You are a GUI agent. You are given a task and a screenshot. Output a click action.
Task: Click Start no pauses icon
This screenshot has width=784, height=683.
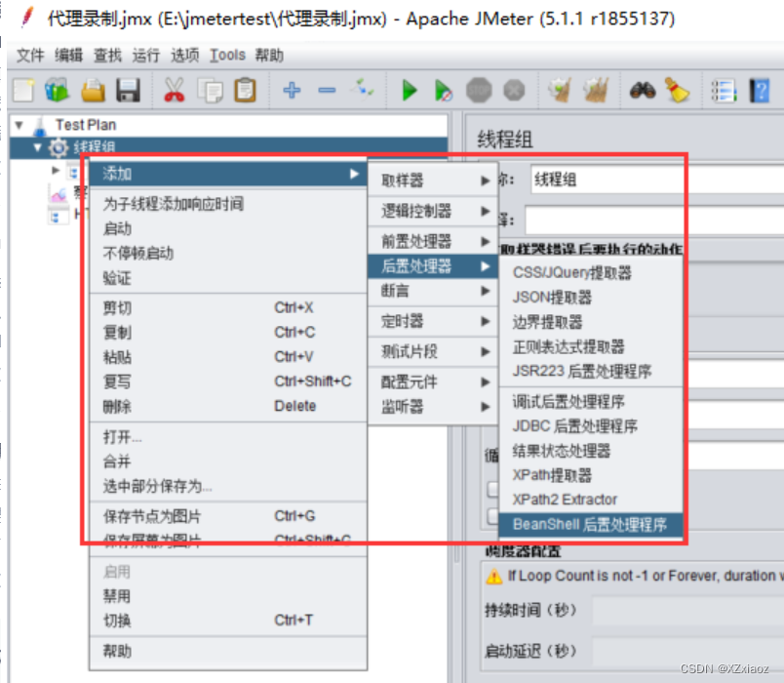(x=444, y=91)
